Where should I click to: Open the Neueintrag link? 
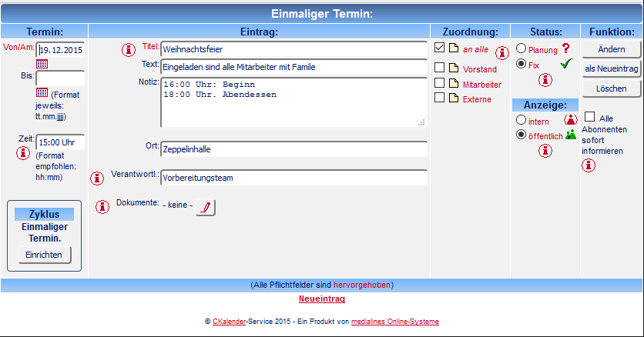321,299
